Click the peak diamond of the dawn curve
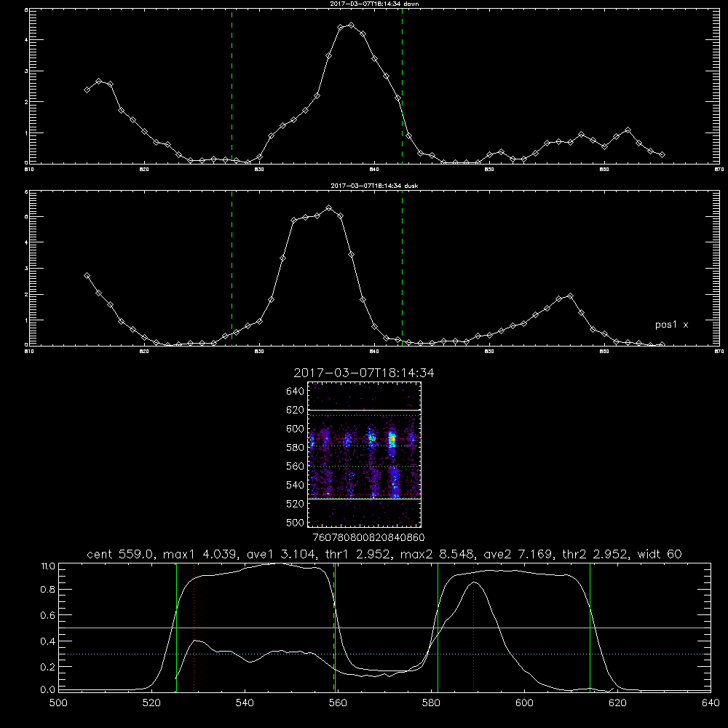Screen dimensions: 728x728 coord(352,25)
